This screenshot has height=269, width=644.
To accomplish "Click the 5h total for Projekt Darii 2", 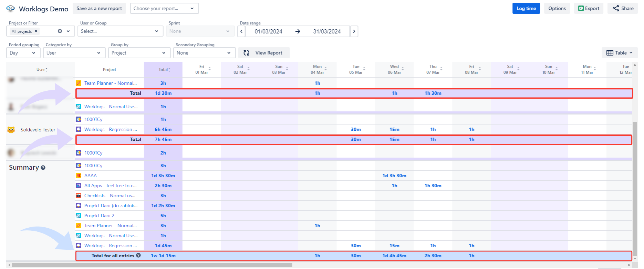I will click(x=163, y=216).
